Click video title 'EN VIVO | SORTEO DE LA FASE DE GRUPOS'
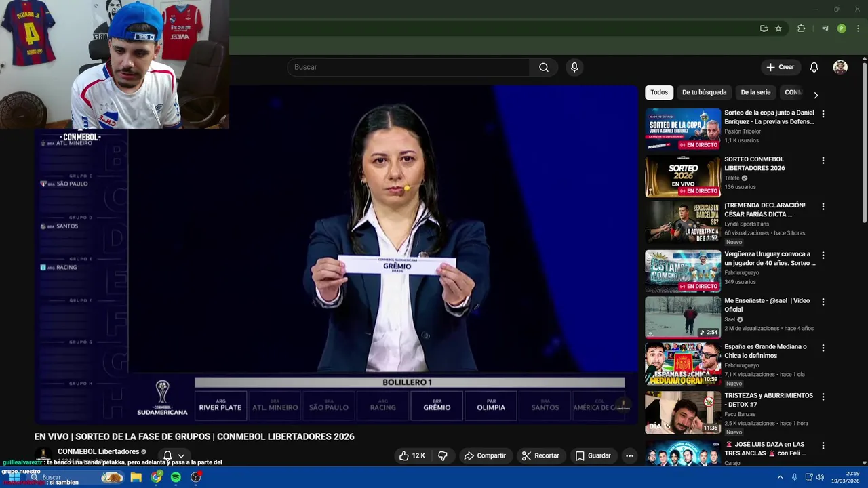This screenshot has width=868, height=488. tap(195, 436)
